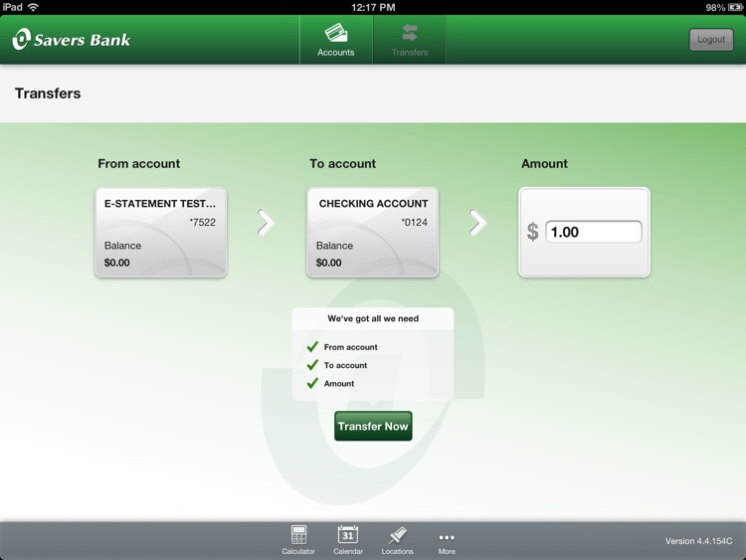746x560 pixels.
Task: Select the CHECKING ACCOUNT to-account card
Action: (373, 232)
